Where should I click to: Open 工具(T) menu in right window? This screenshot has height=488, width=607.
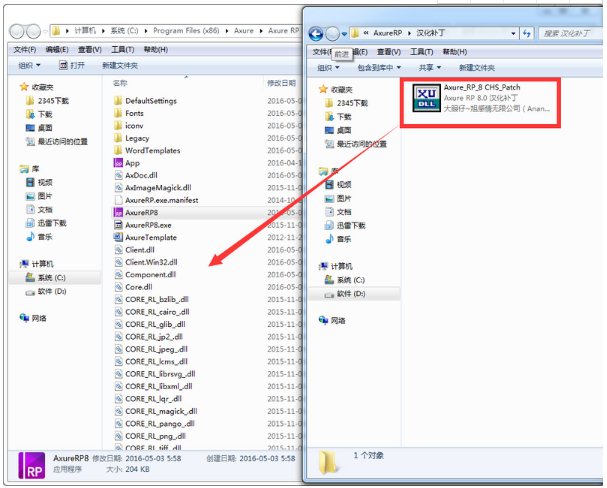[x=422, y=52]
